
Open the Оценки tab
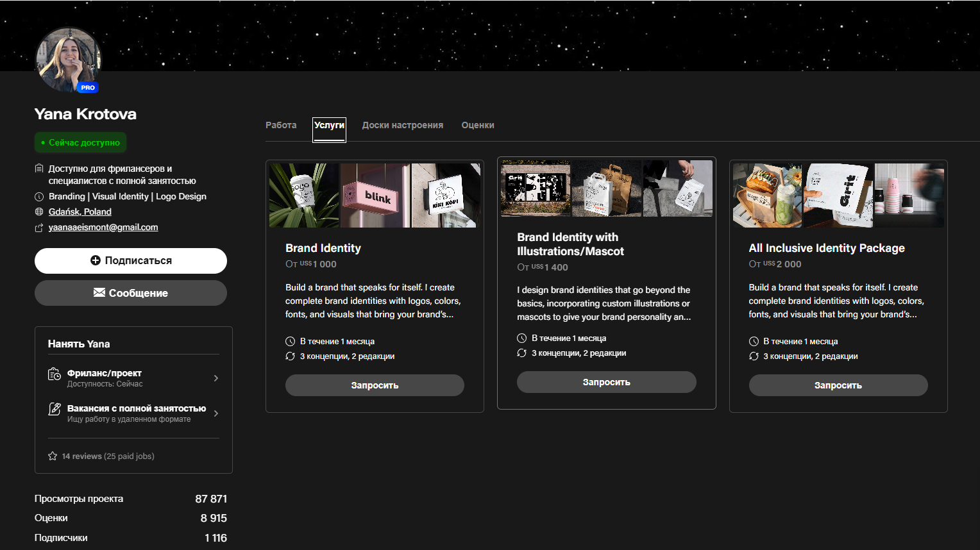click(478, 125)
